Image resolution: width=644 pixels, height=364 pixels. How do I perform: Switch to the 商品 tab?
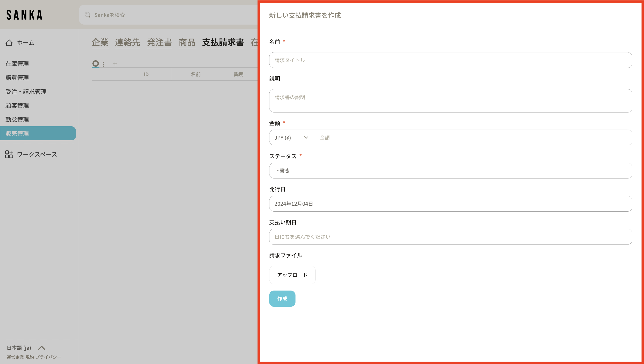(x=187, y=42)
